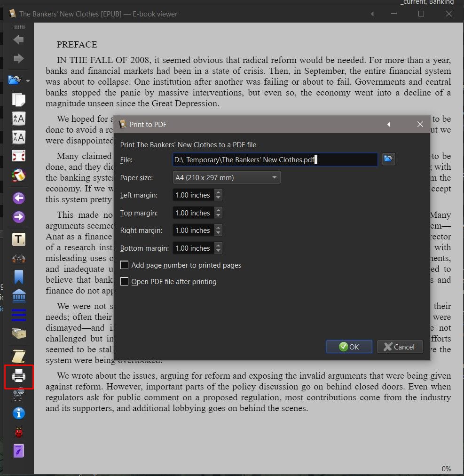This screenshot has height=476, width=464.
Task: Increase the Left margin value
Action: pyautogui.click(x=218, y=192)
